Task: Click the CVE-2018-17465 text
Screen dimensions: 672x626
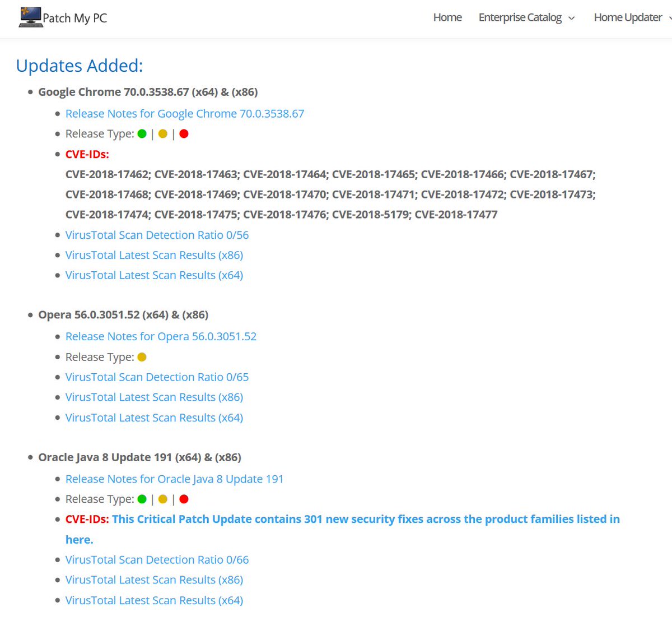Action: pyautogui.click(x=374, y=174)
